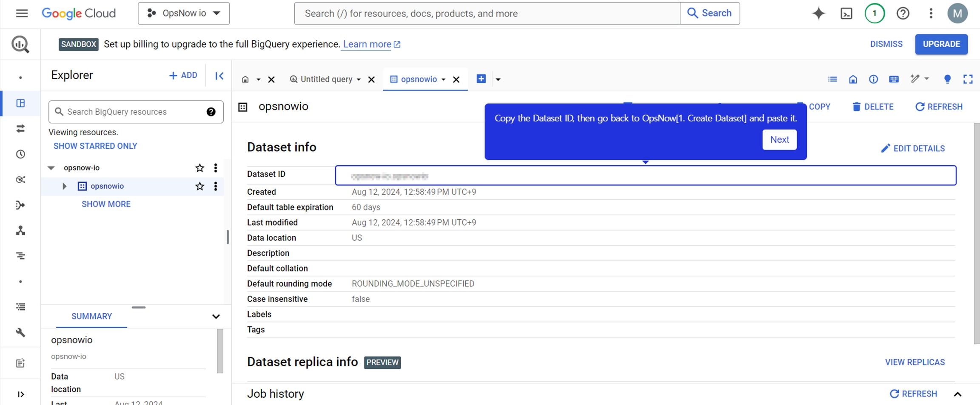
Task: Star the opsnow-io project
Action: coord(199,168)
